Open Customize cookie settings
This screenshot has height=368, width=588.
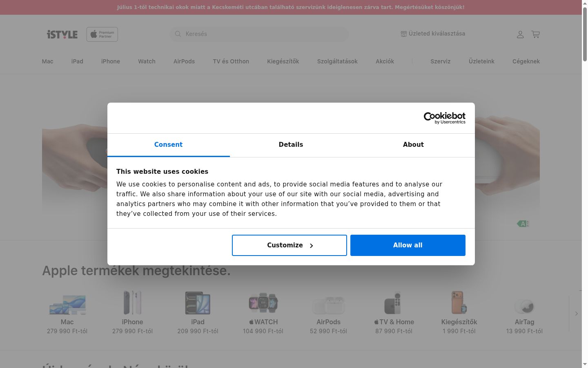(x=290, y=245)
